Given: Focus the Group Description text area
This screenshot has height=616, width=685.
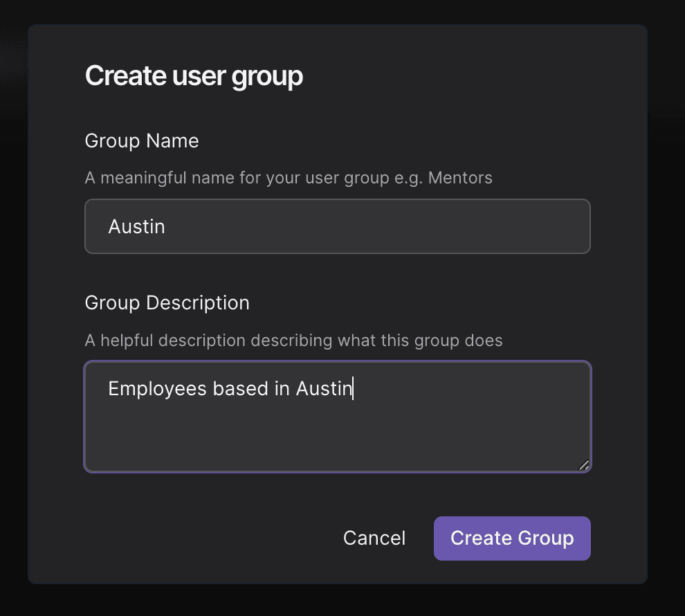Looking at the screenshot, I should (337, 417).
